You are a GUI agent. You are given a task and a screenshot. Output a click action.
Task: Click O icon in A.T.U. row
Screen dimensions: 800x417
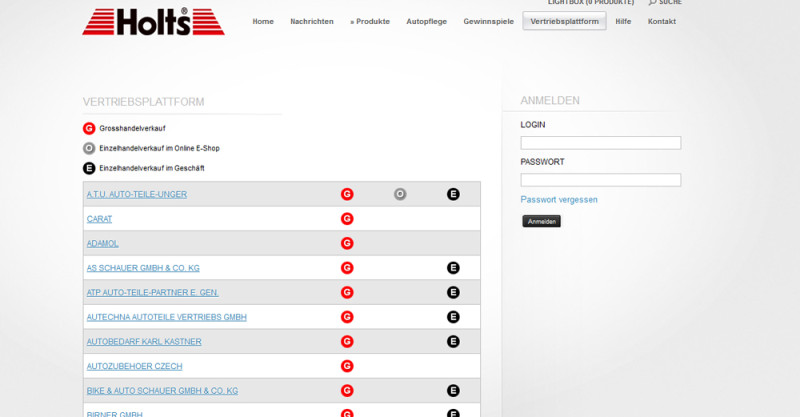[x=400, y=194]
